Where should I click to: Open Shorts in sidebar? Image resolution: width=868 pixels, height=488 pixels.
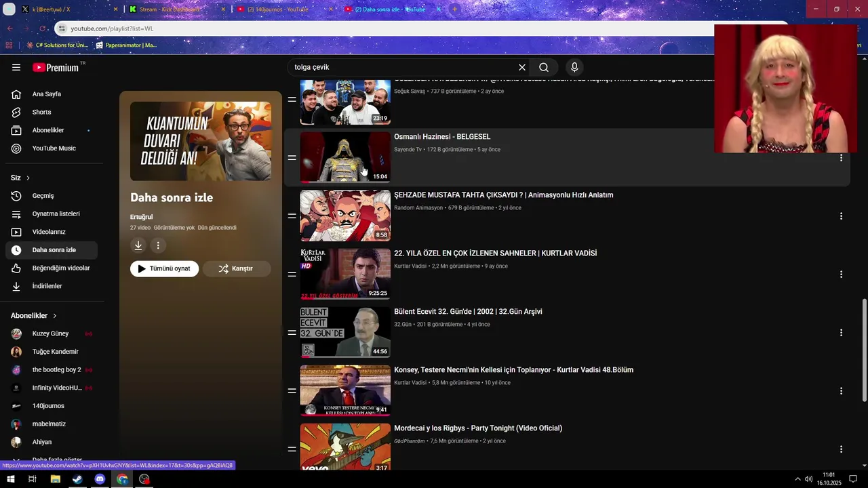point(52,112)
